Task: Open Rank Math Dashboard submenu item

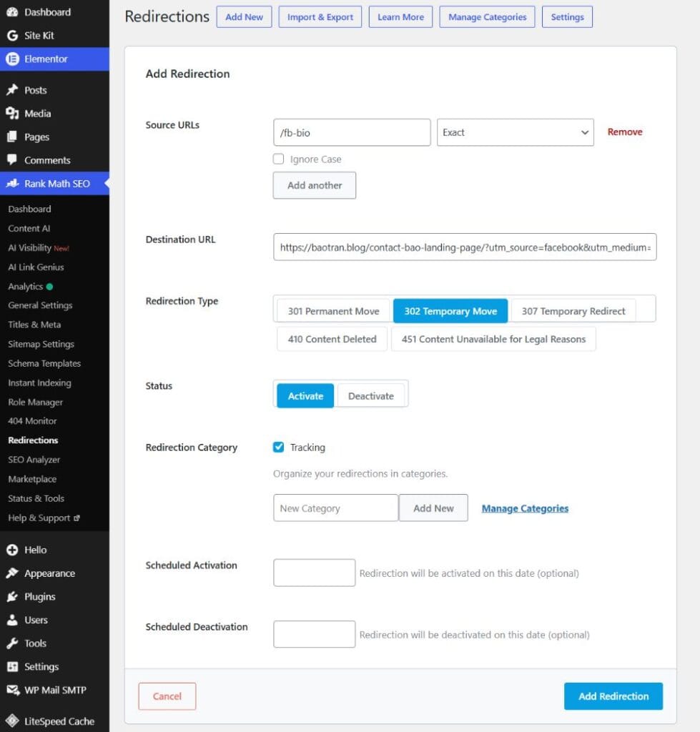Action: tap(29, 209)
